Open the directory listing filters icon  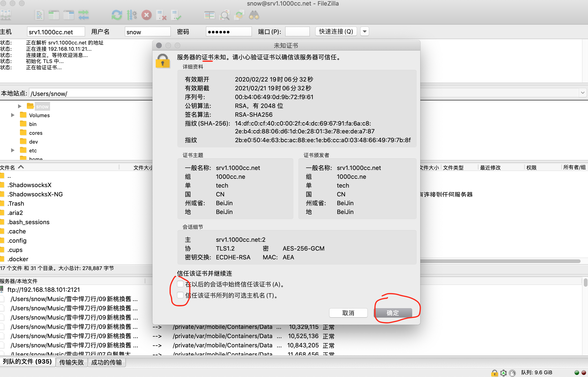pos(209,15)
